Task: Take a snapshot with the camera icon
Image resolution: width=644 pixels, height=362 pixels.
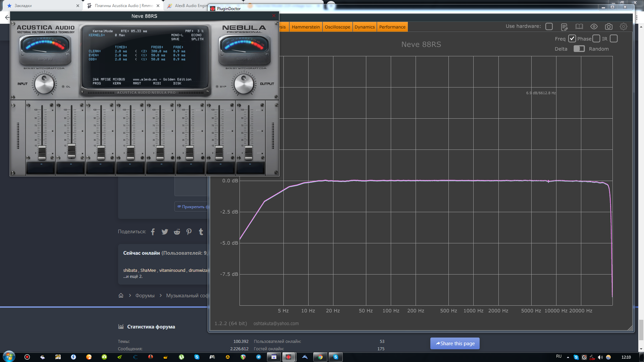Action: 609,27
